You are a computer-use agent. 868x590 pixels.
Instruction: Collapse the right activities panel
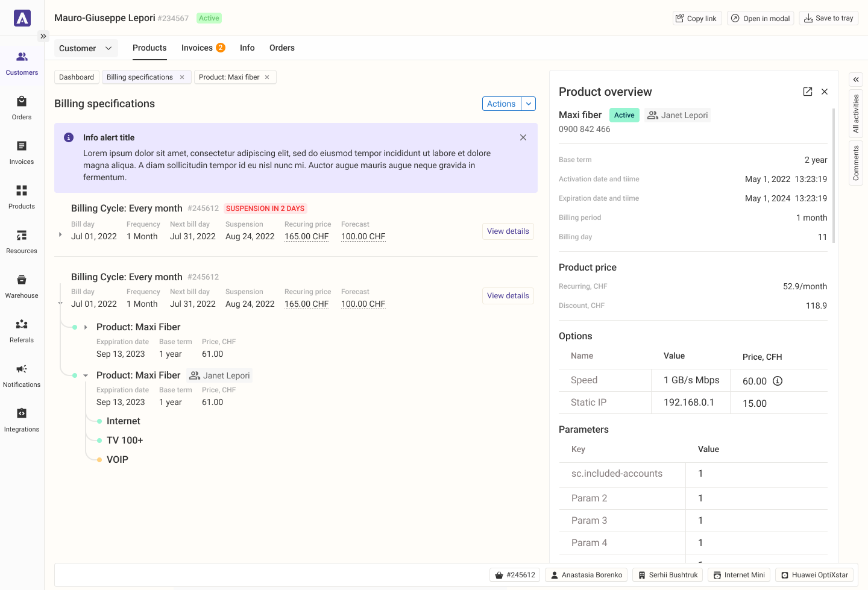click(856, 80)
